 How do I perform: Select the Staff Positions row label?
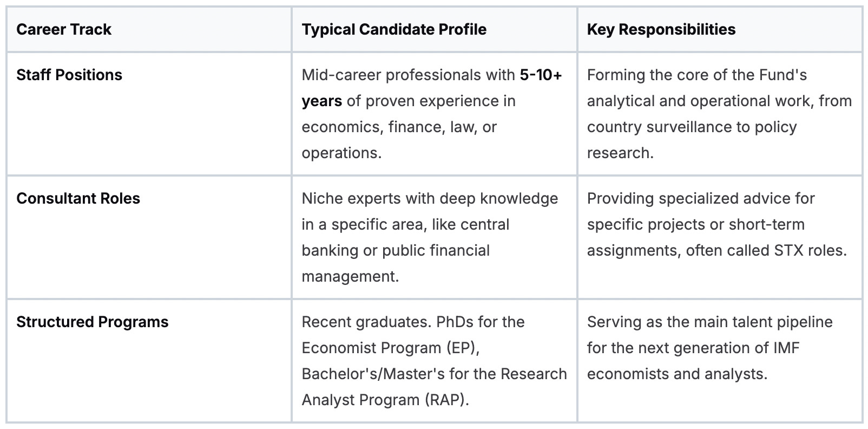click(69, 75)
